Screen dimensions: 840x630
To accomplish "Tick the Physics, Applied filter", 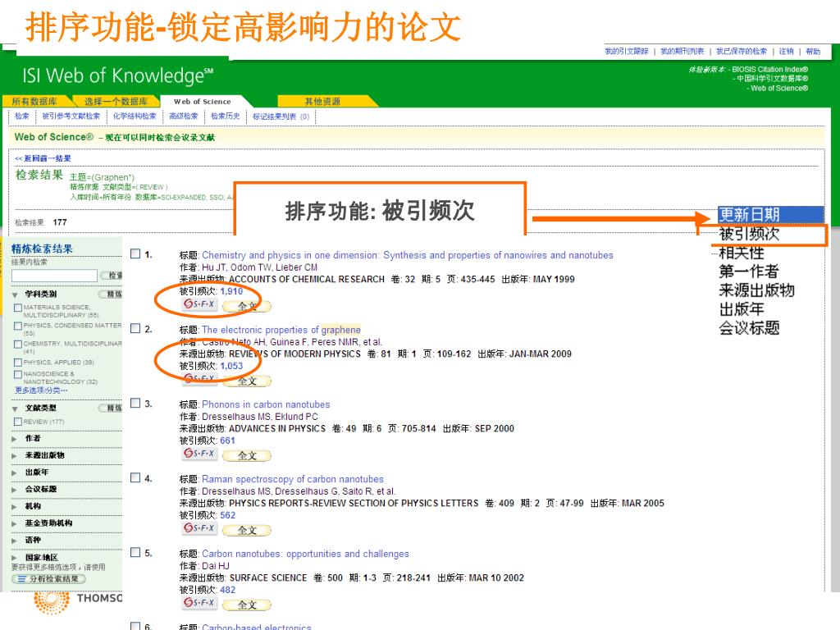I will point(18,363).
